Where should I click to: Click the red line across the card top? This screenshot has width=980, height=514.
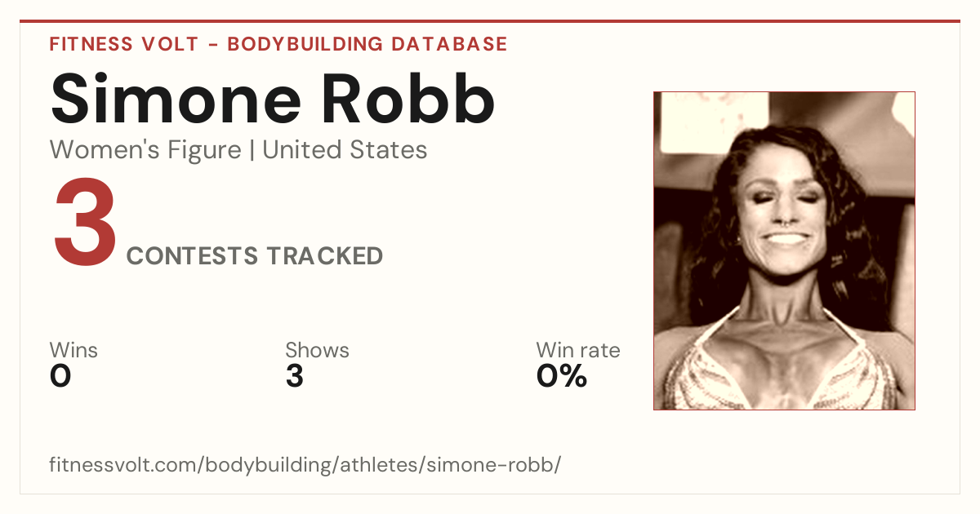[x=490, y=21]
